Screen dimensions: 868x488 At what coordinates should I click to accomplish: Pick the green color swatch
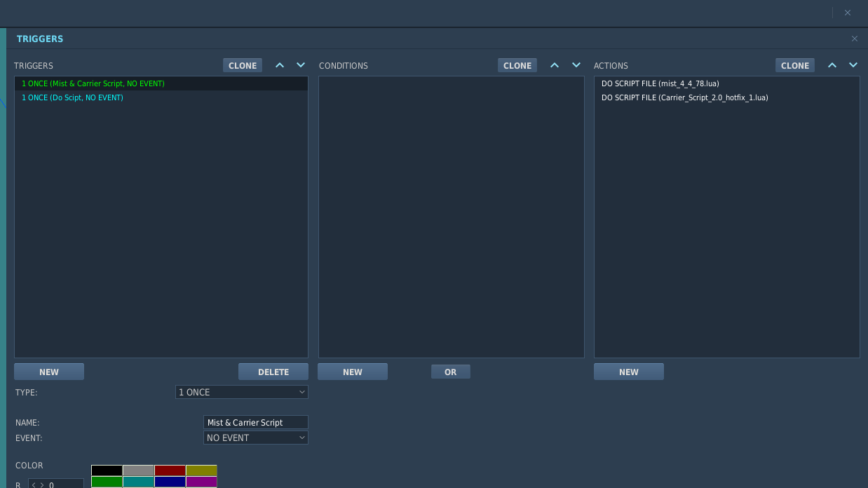click(107, 482)
